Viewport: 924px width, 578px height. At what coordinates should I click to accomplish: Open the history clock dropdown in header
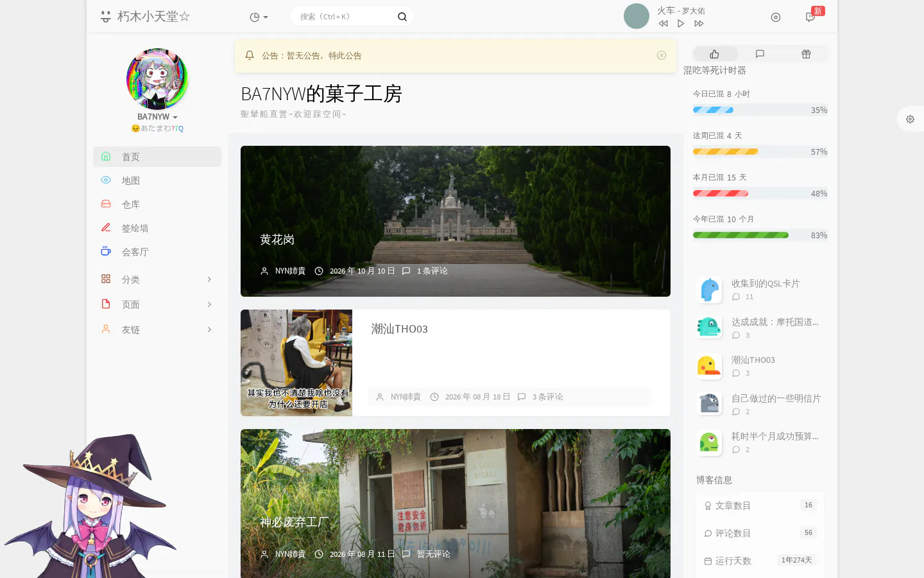[259, 17]
